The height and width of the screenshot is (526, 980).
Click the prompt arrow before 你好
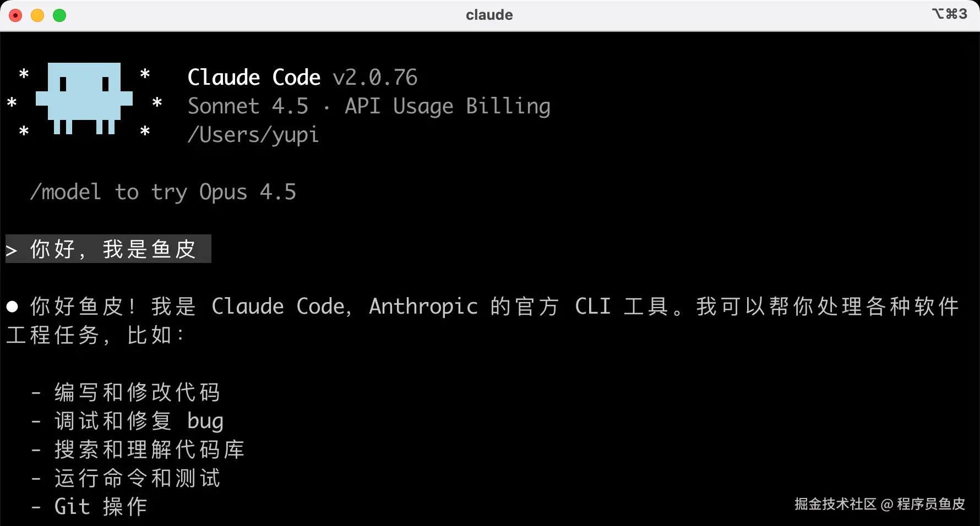click(x=12, y=250)
